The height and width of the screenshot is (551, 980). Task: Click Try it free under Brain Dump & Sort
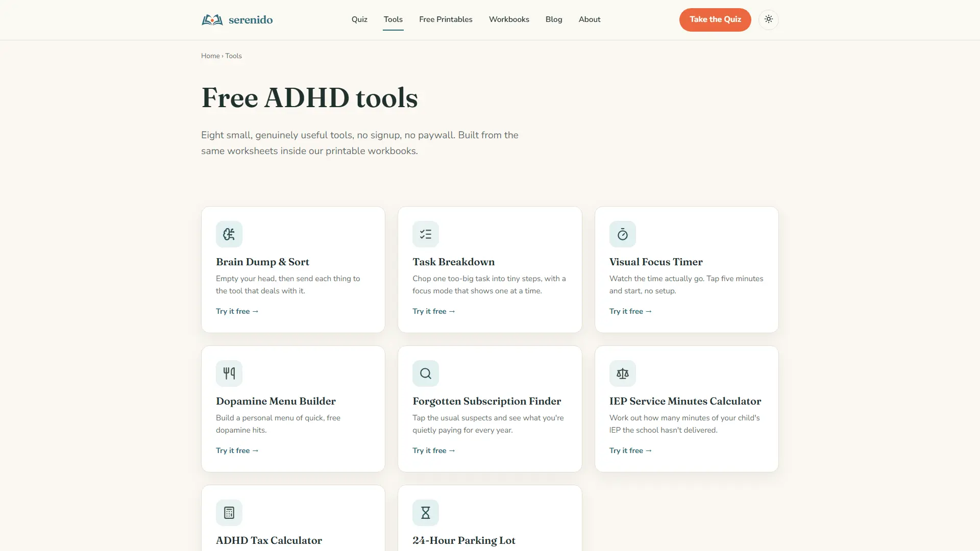tap(237, 311)
